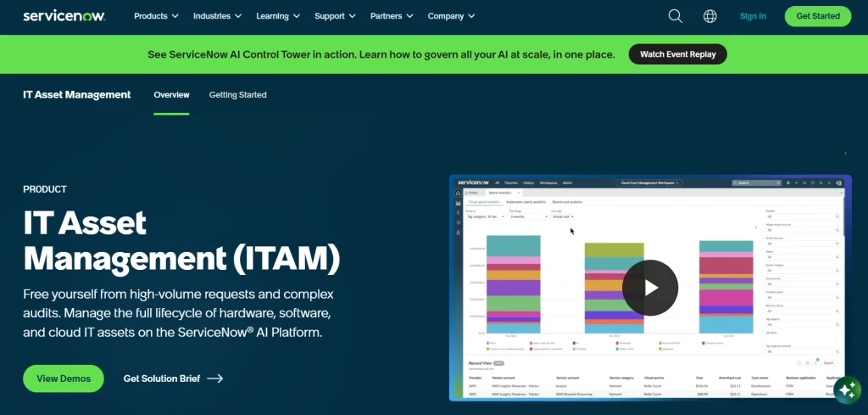Expand the Industries menu
This screenshot has width=868, height=415.
pyautogui.click(x=217, y=16)
